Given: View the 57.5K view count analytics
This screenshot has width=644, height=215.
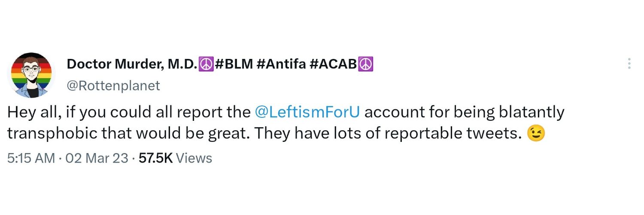Looking at the screenshot, I should [155, 158].
